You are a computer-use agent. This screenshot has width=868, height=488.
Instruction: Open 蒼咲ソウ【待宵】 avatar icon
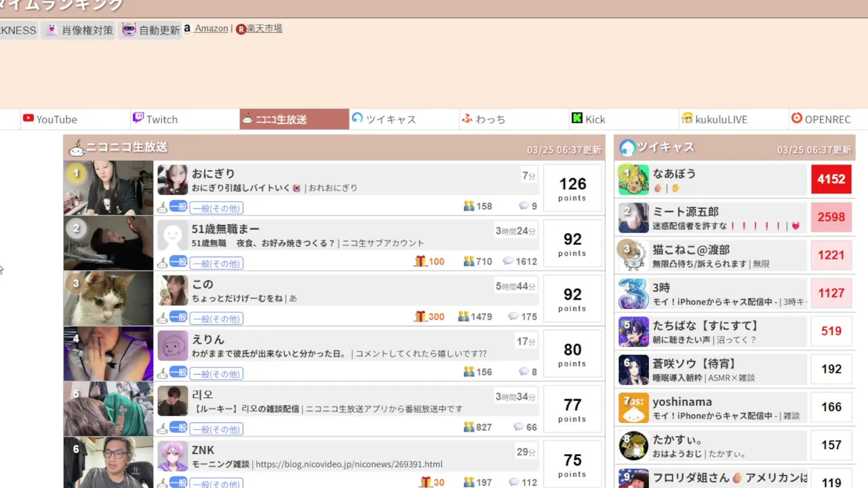click(x=633, y=369)
